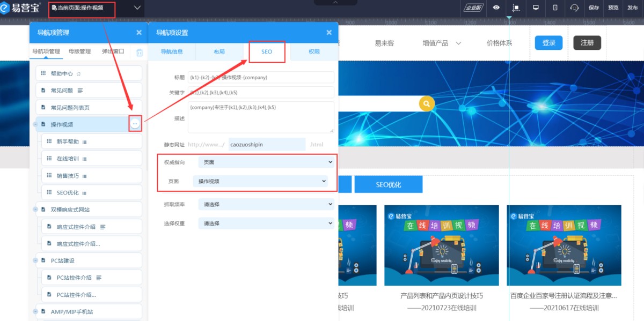Select the 帮助中心 navigation item

[x=89, y=73]
